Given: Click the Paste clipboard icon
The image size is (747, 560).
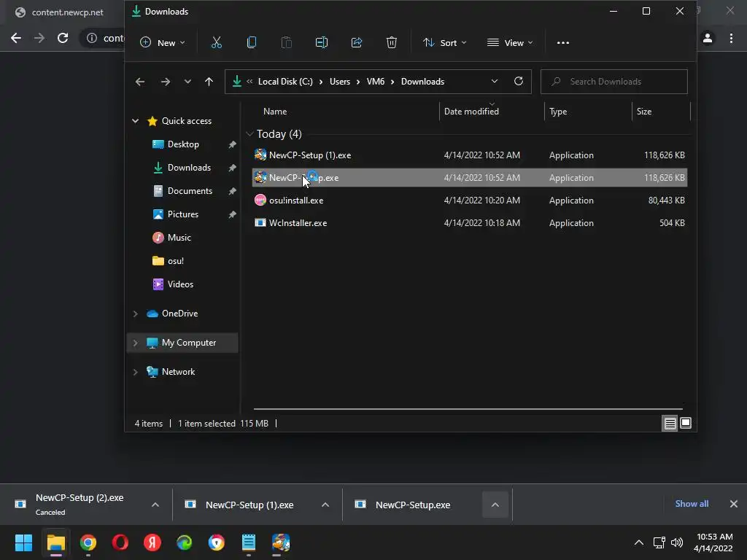Looking at the screenshot, I should click(x=286, y=43).
